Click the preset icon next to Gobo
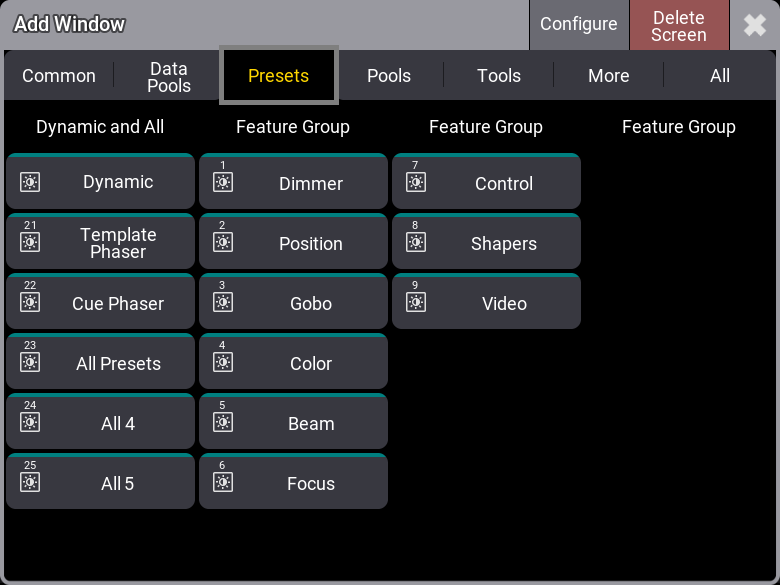Image resolution: width=780 pixels, height=585 pixels. coord(223,302)
